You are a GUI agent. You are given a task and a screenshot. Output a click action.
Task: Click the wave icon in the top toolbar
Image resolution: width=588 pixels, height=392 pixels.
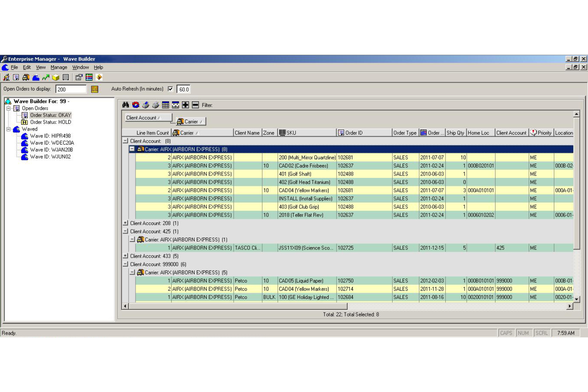35,77
